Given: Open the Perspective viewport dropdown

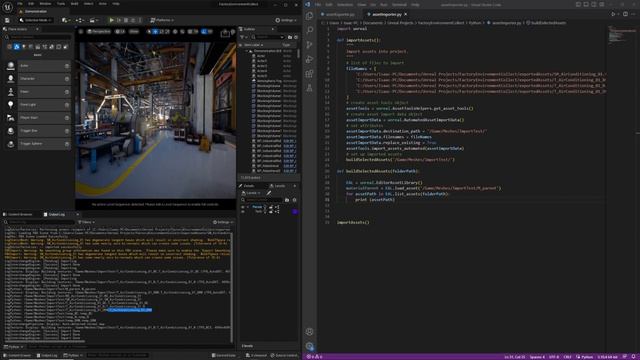Looking at the screenshot, I should click(99, 31).
